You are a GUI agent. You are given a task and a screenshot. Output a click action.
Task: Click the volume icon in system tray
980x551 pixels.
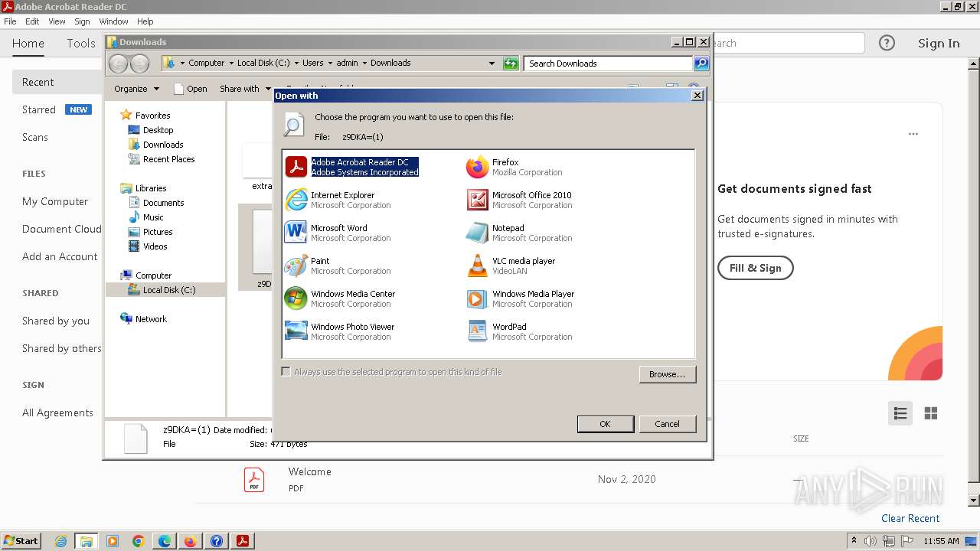tap(871, 541)
